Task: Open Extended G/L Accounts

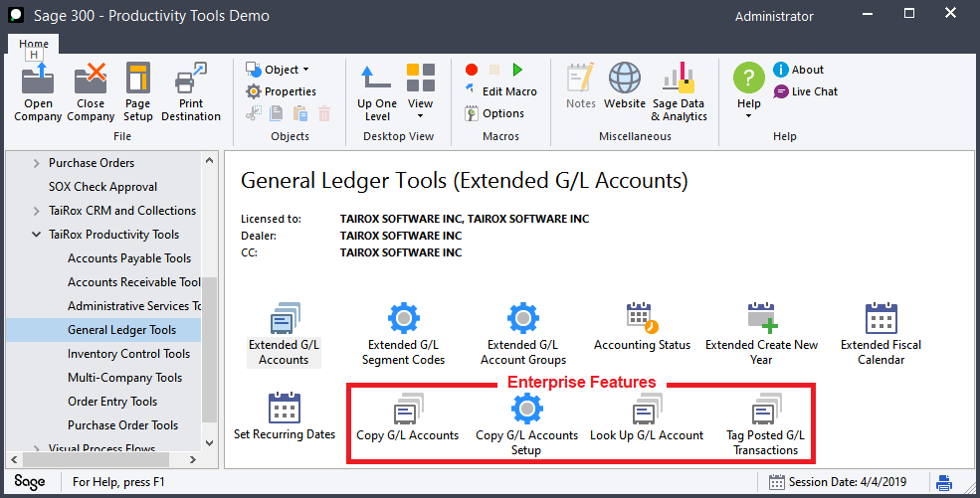Action: tap(284, 335)
